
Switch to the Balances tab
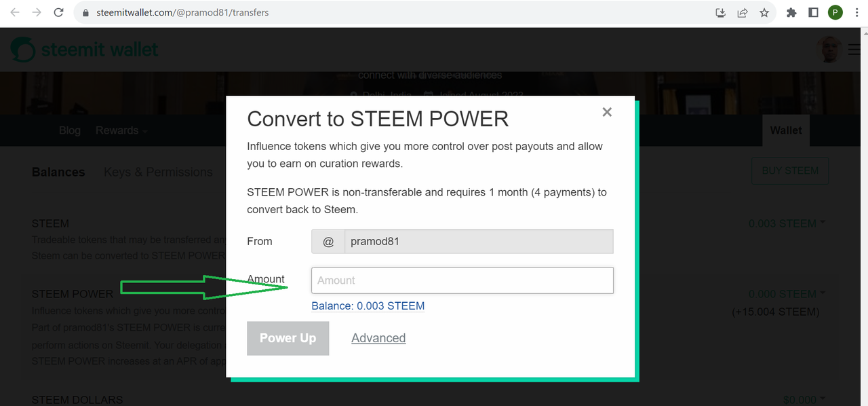click(x=58, y=172)
